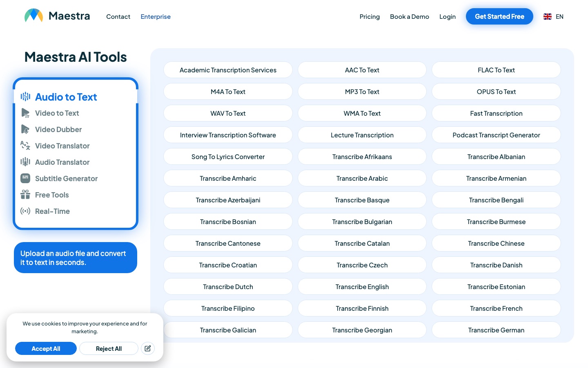Open cookie preferences with the edit icon
The width and height of the screenshot is (588, 368).
148,348
